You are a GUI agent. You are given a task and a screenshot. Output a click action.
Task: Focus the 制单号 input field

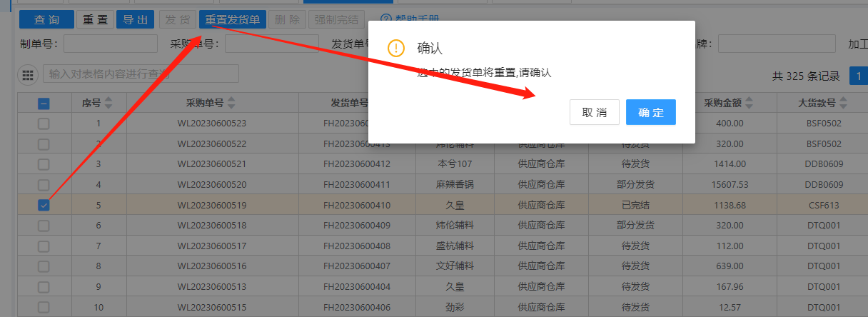pyautogui.click(x=110, y=44)
